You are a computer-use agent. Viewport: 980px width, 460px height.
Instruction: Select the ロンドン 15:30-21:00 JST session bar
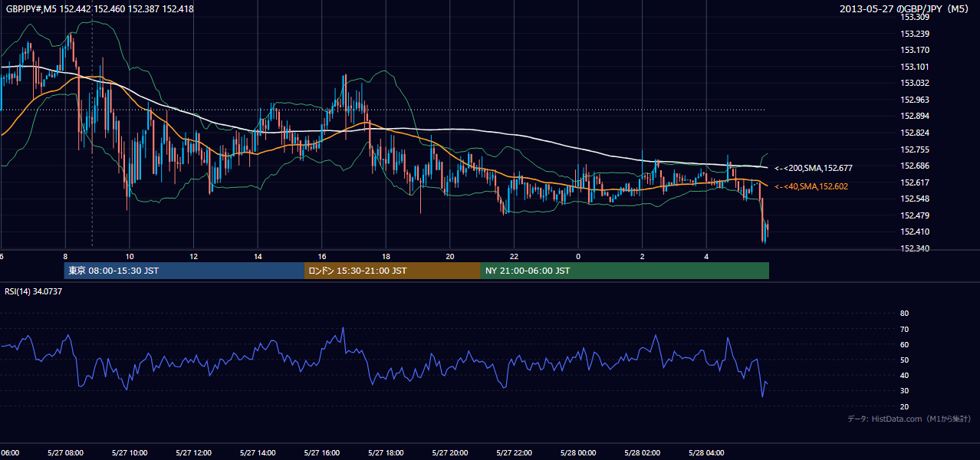[x=393, y=271]
